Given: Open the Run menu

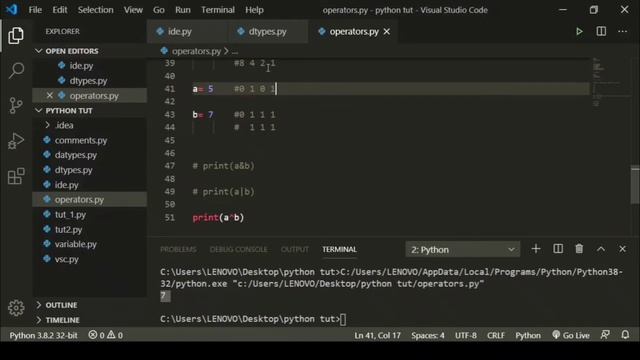Looking at the screenshot, I should pyautogui.click(x=182, y=10).
